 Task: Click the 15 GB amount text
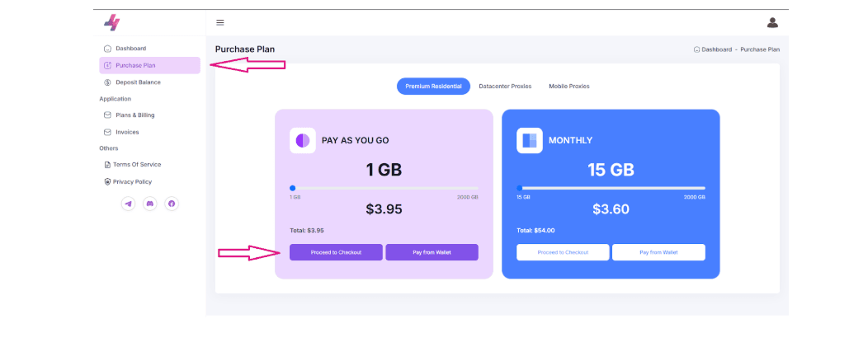coord(611,169)
